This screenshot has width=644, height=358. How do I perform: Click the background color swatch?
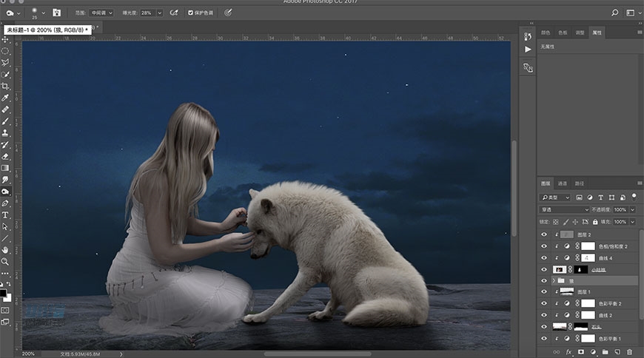(8, 299)
